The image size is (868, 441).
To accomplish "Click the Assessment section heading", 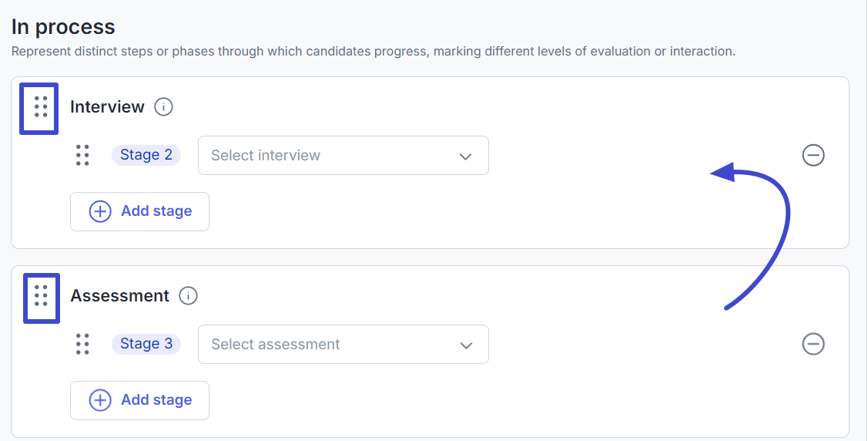I will tap(119, 296).
